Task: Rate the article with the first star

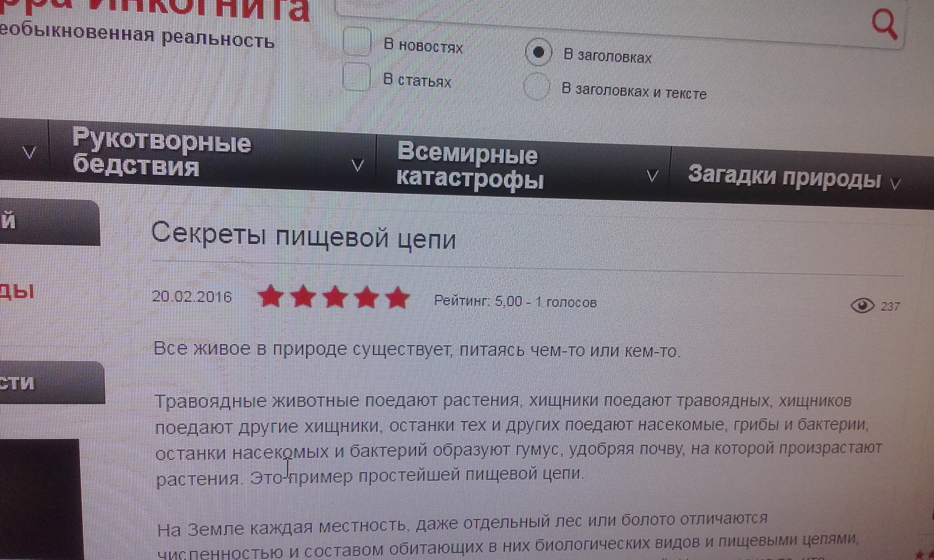Action: point(271,296)
